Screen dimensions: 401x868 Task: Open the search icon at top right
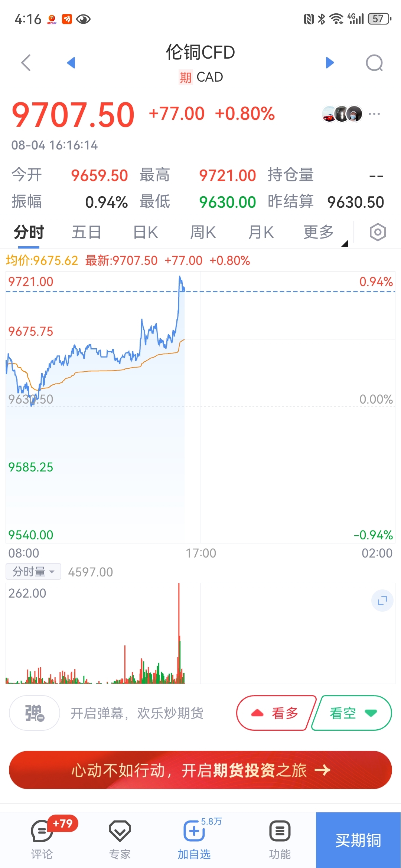374,63
